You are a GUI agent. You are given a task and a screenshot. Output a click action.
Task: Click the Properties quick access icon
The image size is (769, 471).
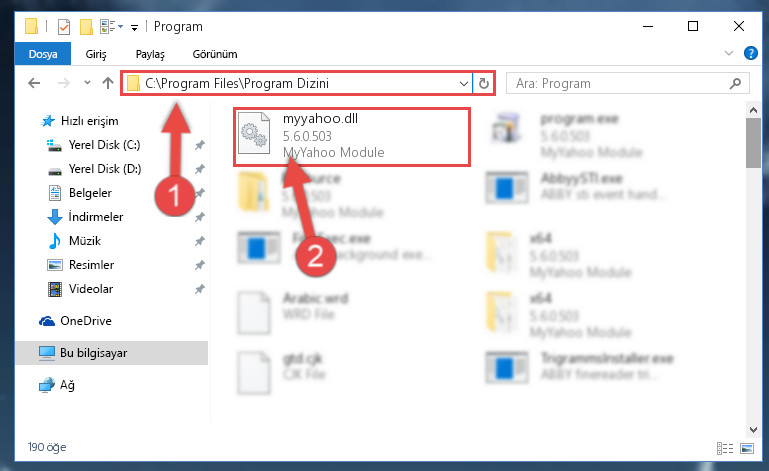click(x=64, y=26)
